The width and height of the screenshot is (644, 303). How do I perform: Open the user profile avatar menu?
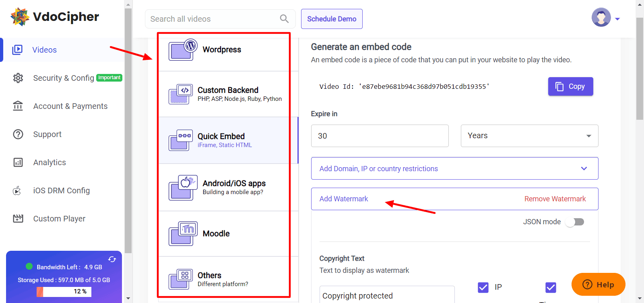[x=601, y=18]
